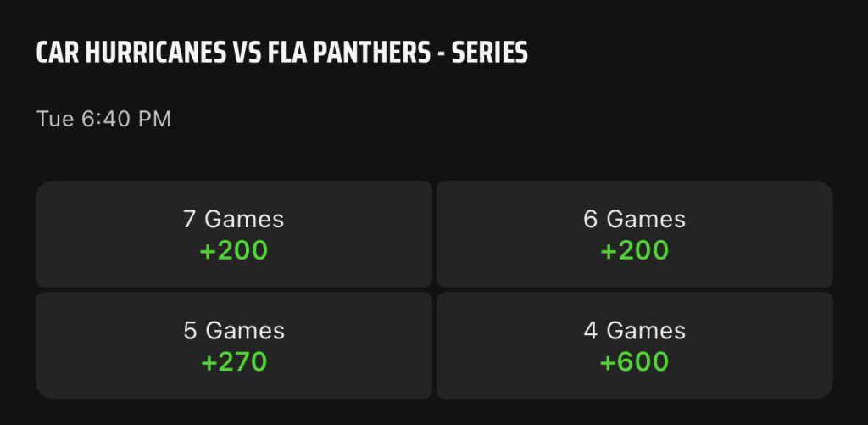Image resolution: width=868 pixels, height=425 pixels.
Task: Click the Tue 6:40 PM start time
Action: click(103, 119)
